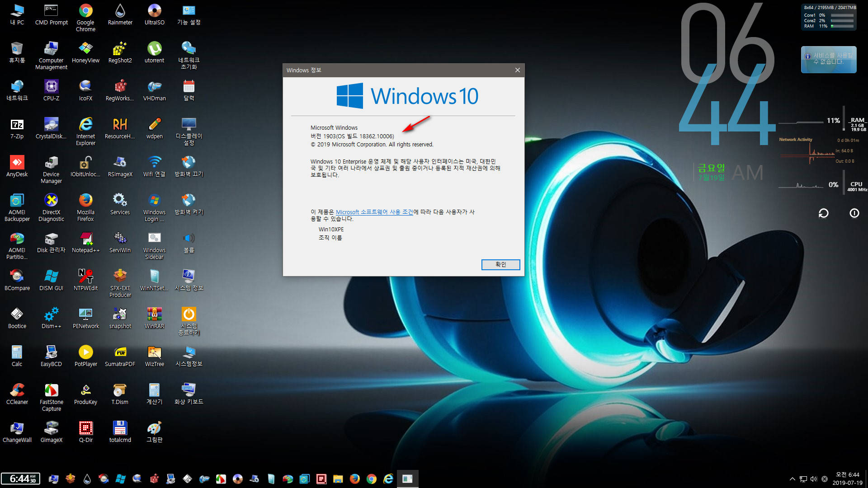The image size is (868, 488).
Task: Launch the Mozilla Firefox desktop icon
Action: coord(85,208)
